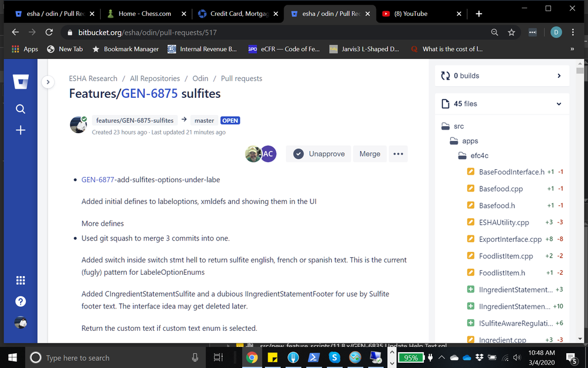
Task: Open the pull request more actions menu
Action: [398, 154]
